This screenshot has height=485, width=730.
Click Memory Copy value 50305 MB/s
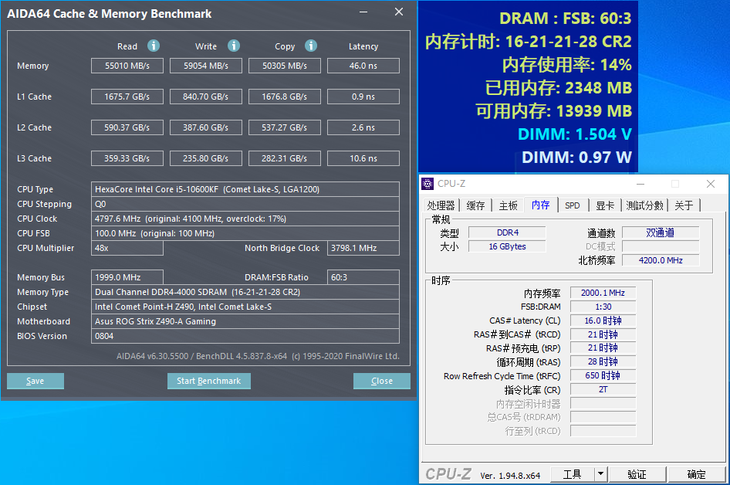point(284,66)
